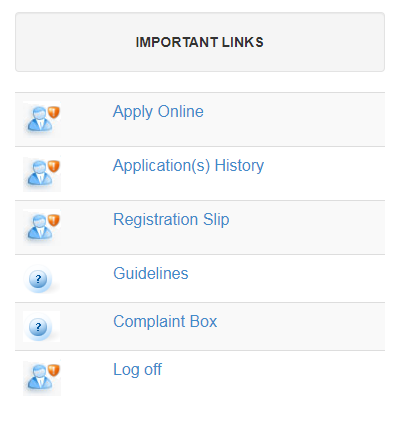405x421 pixels.
Task: Click the user icon beside Log off
Action: coord(42,377)
